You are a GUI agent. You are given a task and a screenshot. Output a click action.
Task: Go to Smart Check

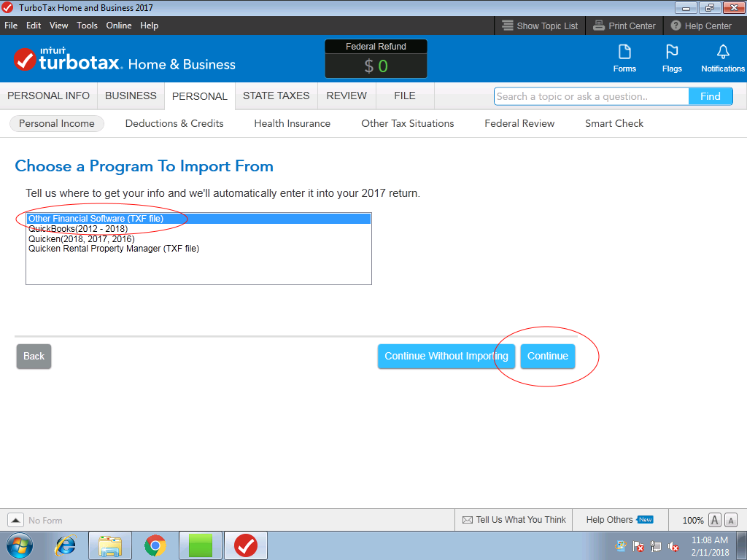[x=614, y=123]
